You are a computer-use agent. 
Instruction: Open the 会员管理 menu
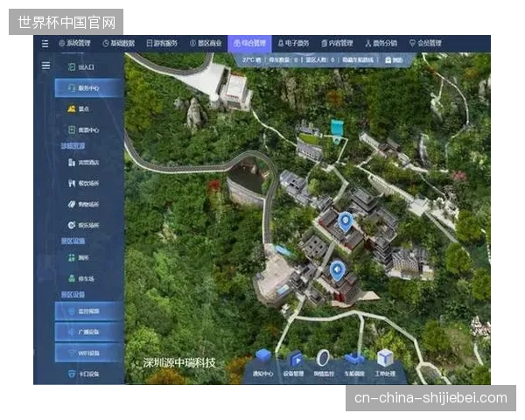[425, 43]
